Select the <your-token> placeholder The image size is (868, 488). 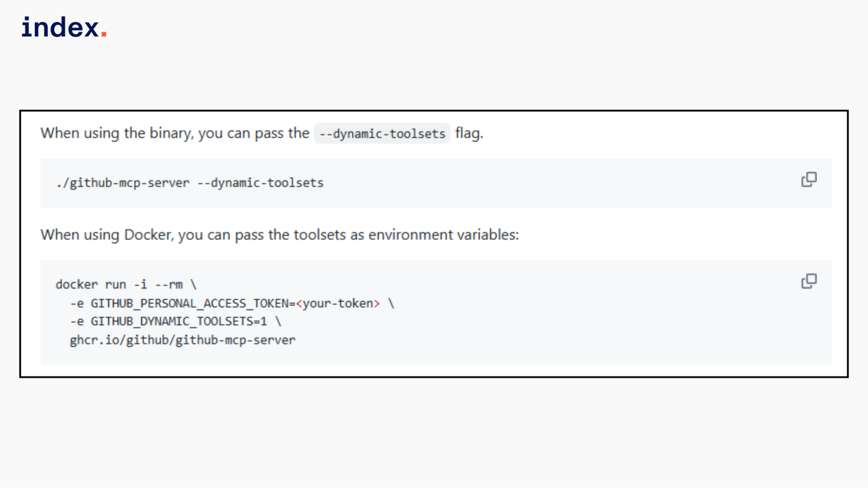click(338, 304)
